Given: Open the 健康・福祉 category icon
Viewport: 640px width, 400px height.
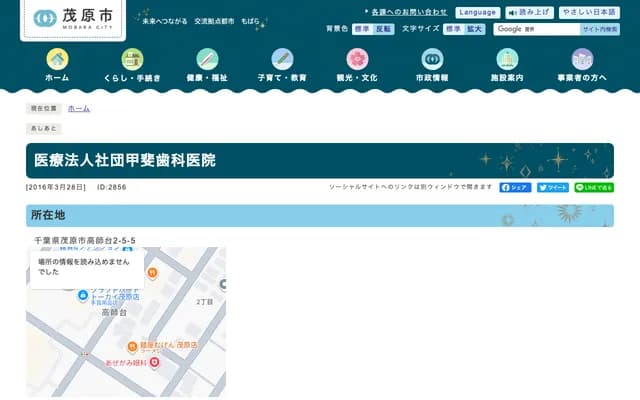Looking at the screenshot, I should pos(207,59).
